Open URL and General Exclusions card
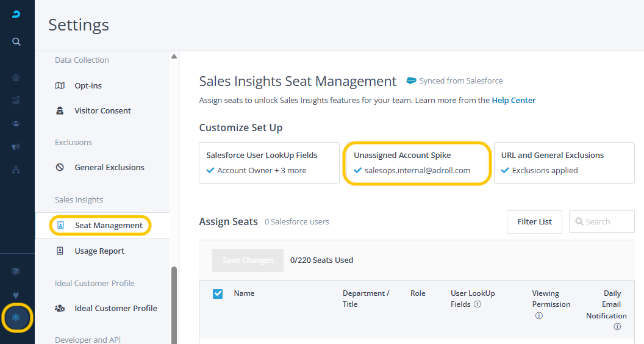This screenshot has height=344, width=644. (563, 163)
